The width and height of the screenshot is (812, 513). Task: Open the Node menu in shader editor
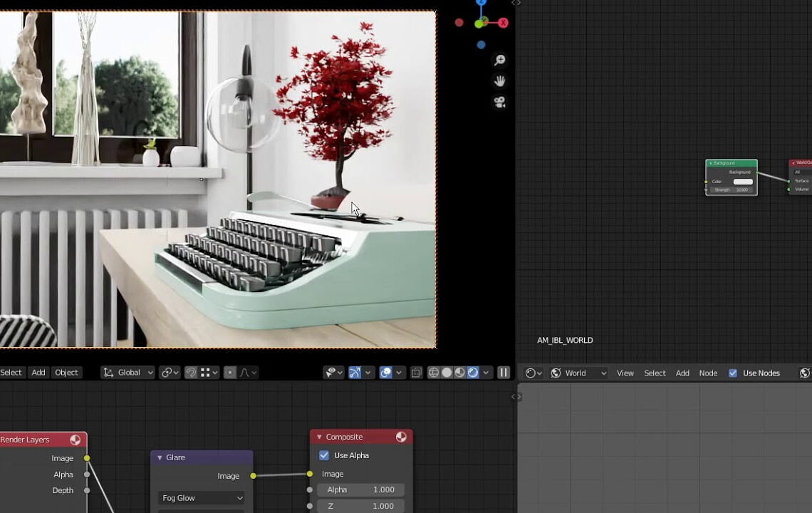(708, 373)
